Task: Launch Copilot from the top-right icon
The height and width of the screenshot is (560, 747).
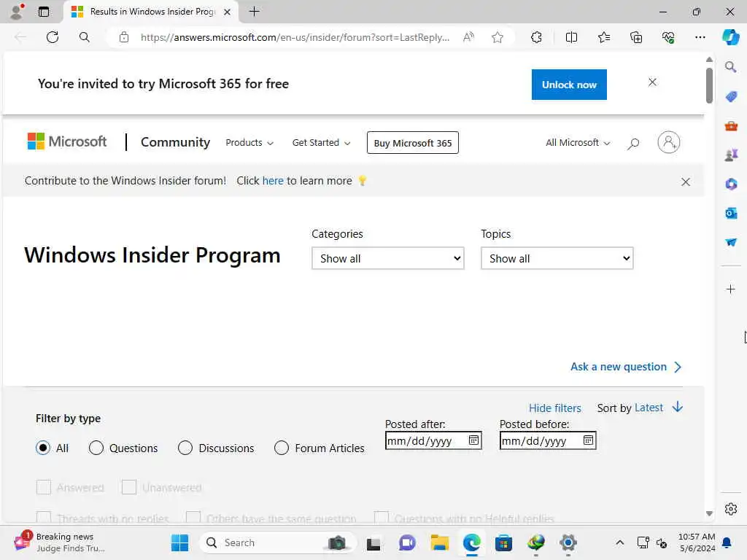Action: coord(730,37)
